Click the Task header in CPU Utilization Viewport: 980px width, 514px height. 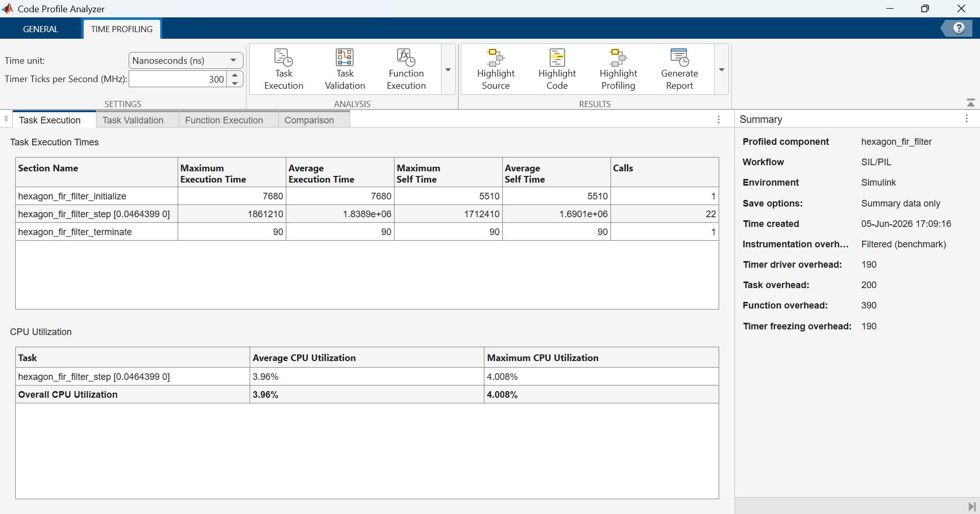pyautogui.click(x=133, y=357)
